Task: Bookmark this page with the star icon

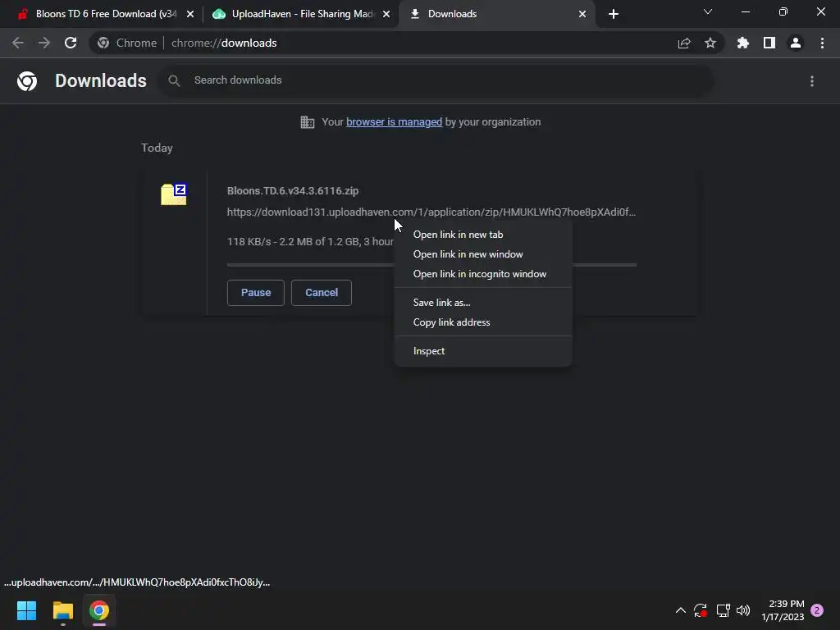Action: tap(710, 43)
